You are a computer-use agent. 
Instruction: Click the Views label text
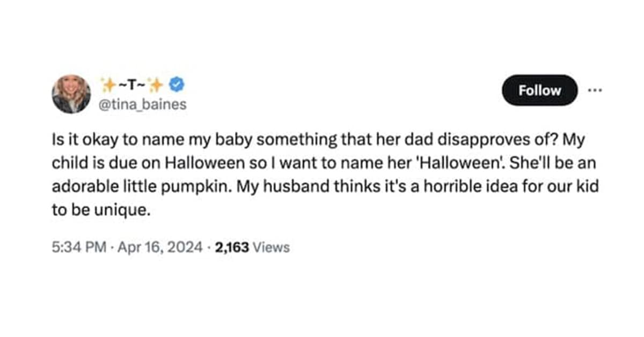tap(270, 247)
